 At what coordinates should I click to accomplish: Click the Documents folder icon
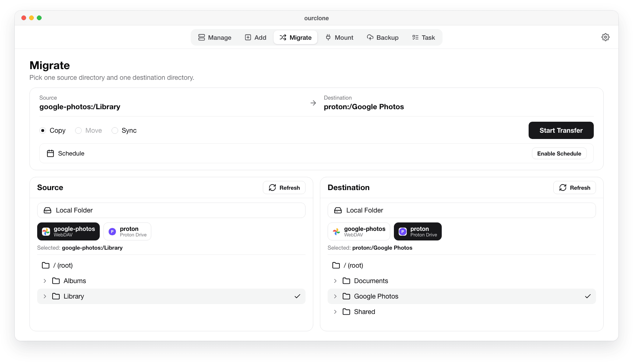[x=346, y=281]
